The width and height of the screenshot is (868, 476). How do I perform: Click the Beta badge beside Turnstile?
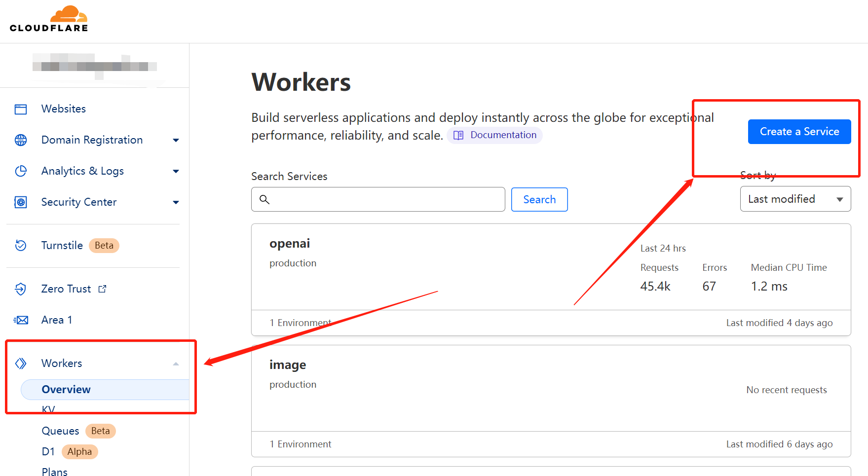coord(104,246)
